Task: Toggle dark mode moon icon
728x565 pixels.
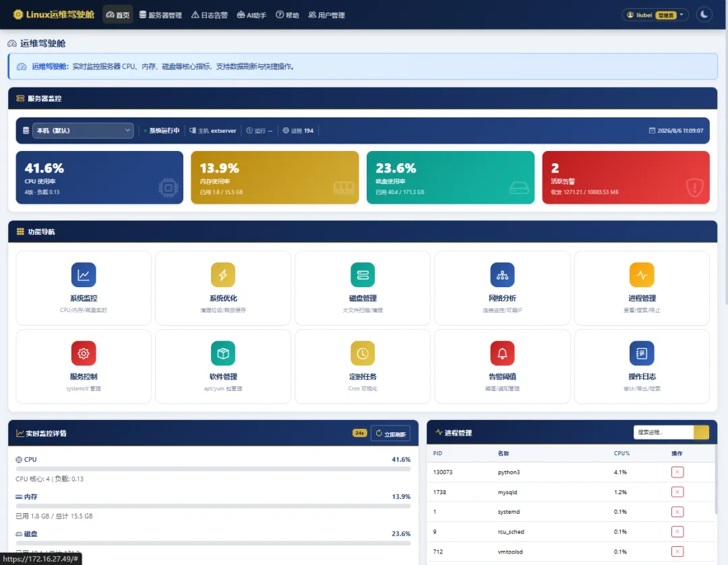Action: (x=704, y=14)
